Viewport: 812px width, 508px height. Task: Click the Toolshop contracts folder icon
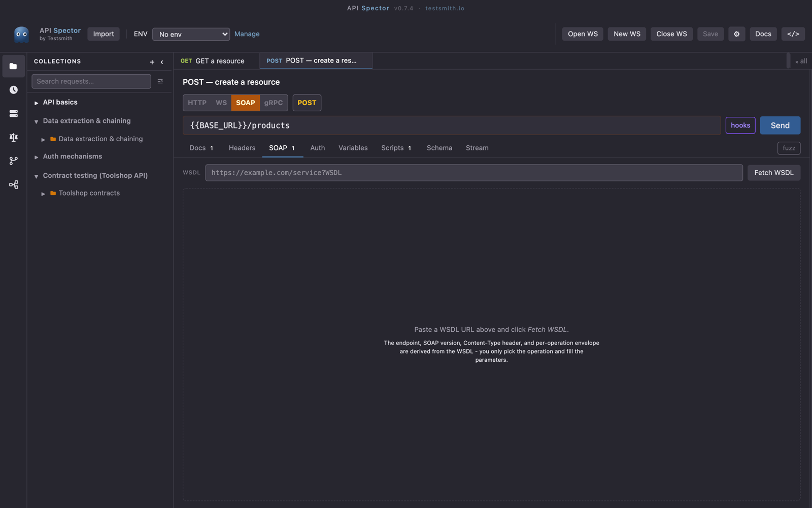pos(53,193)
